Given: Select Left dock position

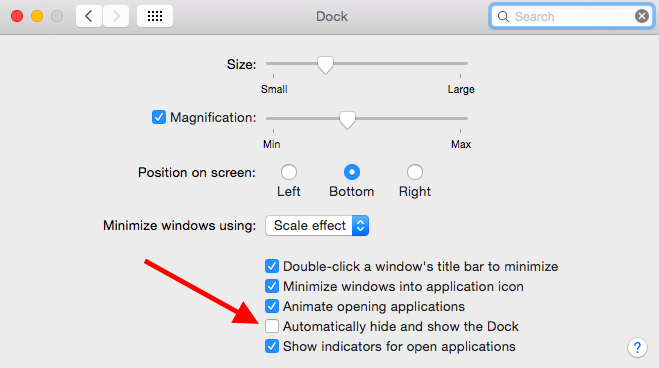Looking at the screenshot, I should [289, 172].
